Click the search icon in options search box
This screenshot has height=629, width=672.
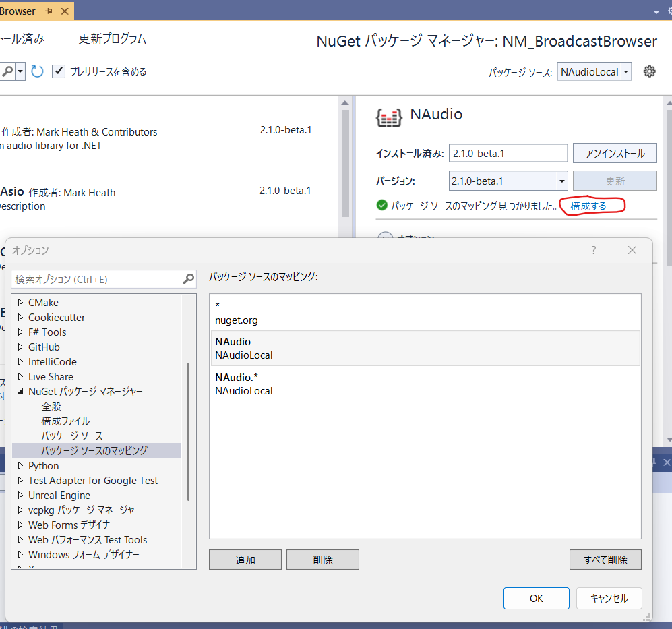(188, 280)
